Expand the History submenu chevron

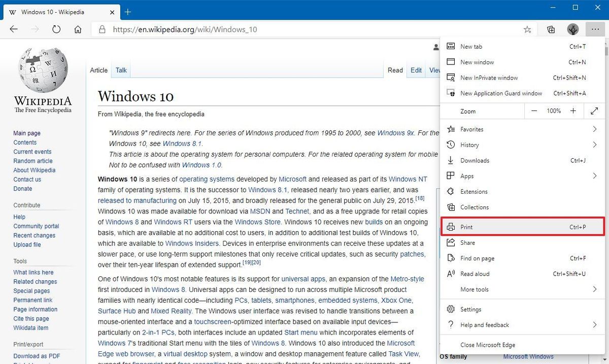[x=594, y=144]
